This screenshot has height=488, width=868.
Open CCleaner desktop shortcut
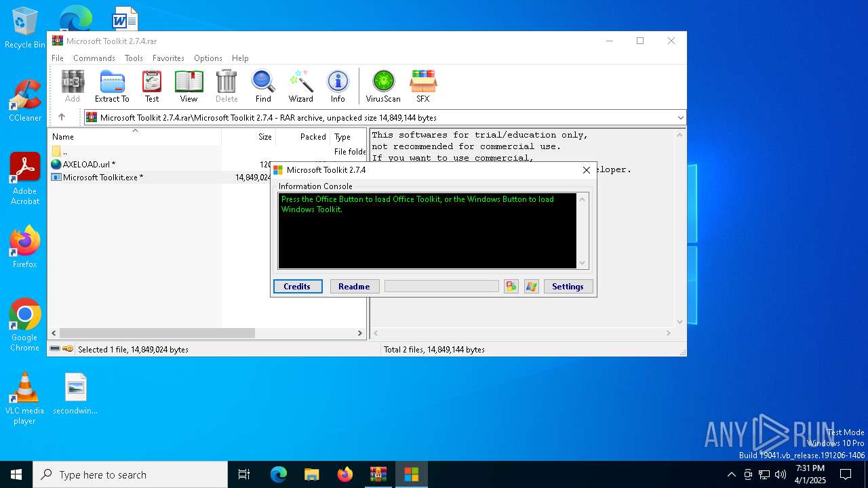click(25, 100)
